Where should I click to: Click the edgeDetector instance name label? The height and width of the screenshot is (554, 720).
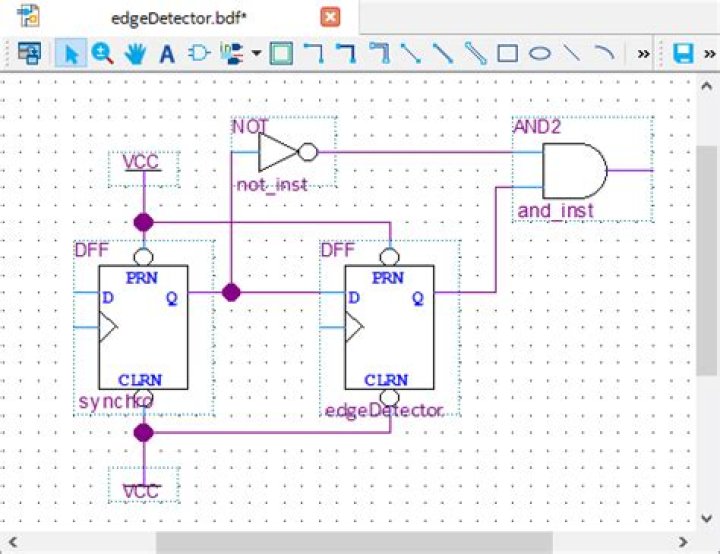pyautogui.click(x=384, y=410)
